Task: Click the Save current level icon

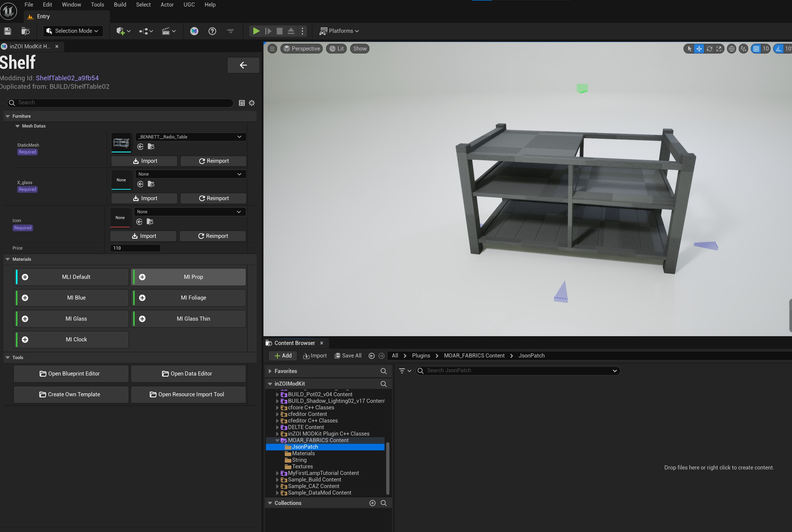Action: pos(7,31)
